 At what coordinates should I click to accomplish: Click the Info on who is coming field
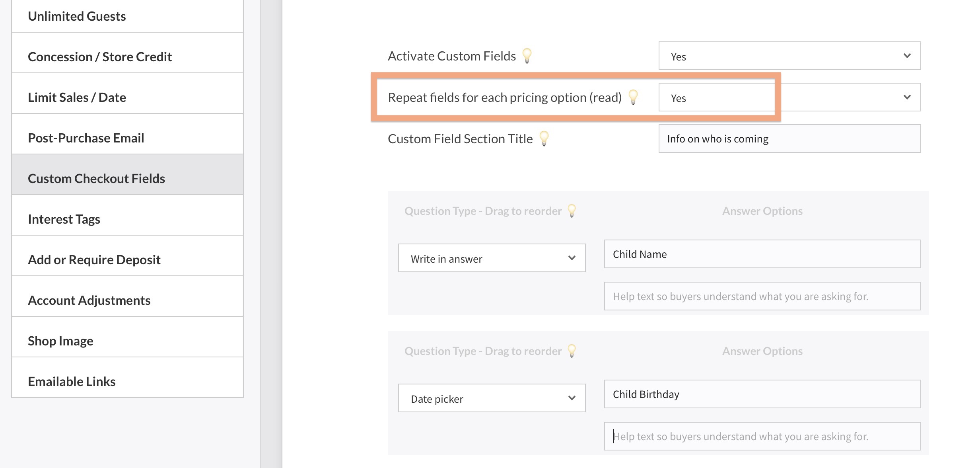tap(789, 139)
